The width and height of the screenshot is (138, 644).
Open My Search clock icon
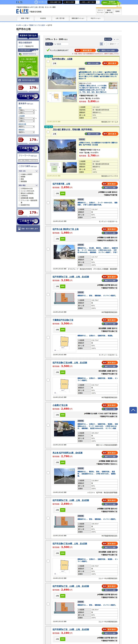coord(36,2)
